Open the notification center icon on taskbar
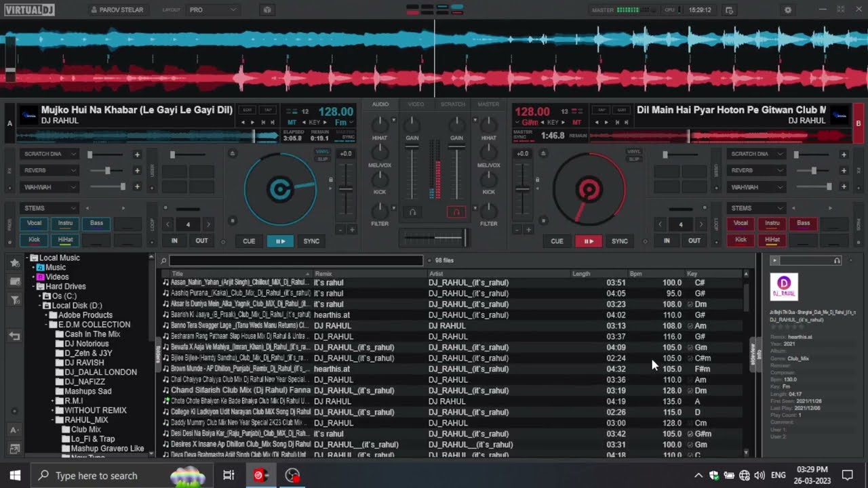Image resolution: width=868 pixels, height=488 pixels. (x=847, y=475)
